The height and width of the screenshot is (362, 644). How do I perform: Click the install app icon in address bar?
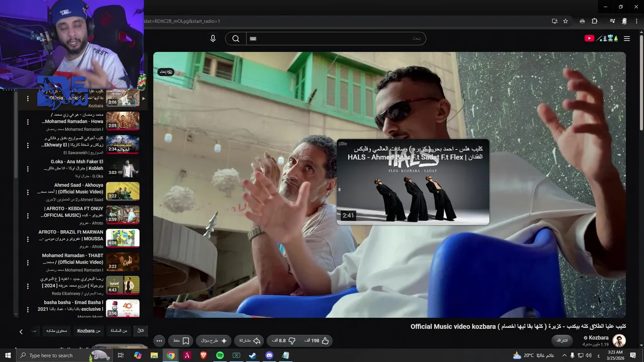pyautogui.click(x=554, y=21)
